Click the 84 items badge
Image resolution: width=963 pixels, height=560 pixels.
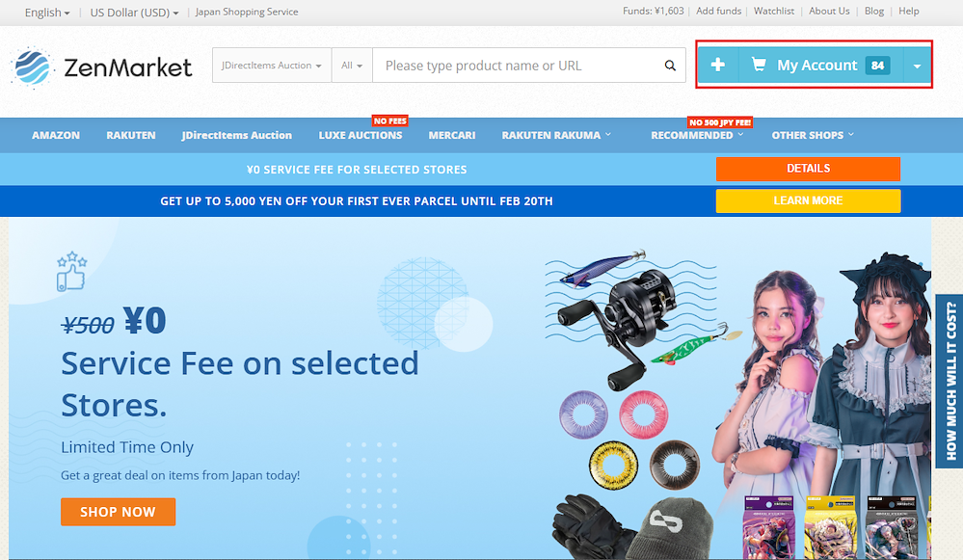coord(877,66)
